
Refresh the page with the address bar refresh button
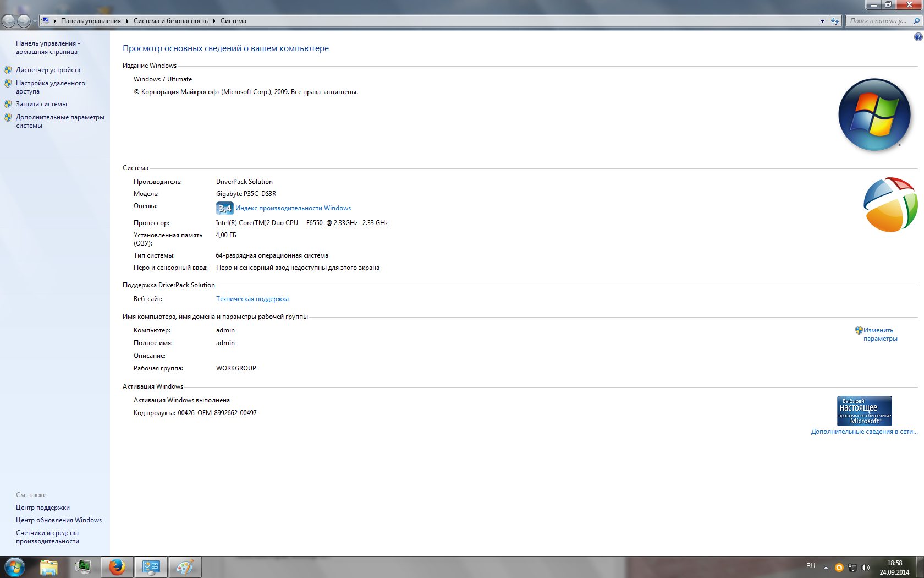click(835, 21)
